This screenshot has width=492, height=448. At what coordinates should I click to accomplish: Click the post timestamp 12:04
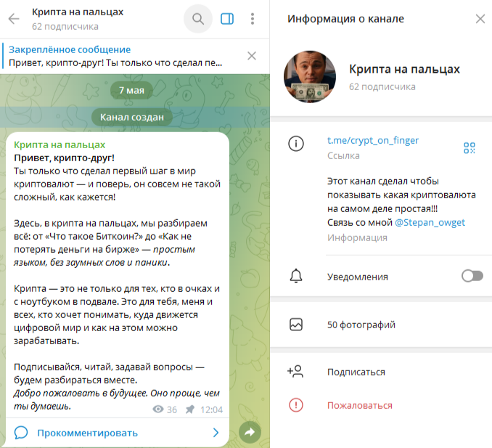point(211,410)
